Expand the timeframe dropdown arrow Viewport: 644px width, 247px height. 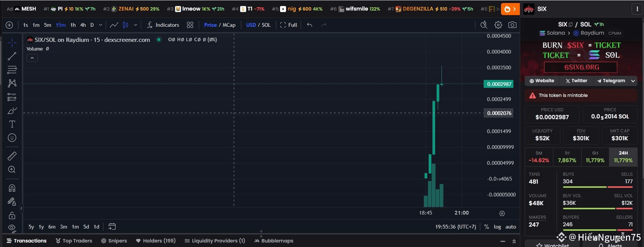(100, 25)
